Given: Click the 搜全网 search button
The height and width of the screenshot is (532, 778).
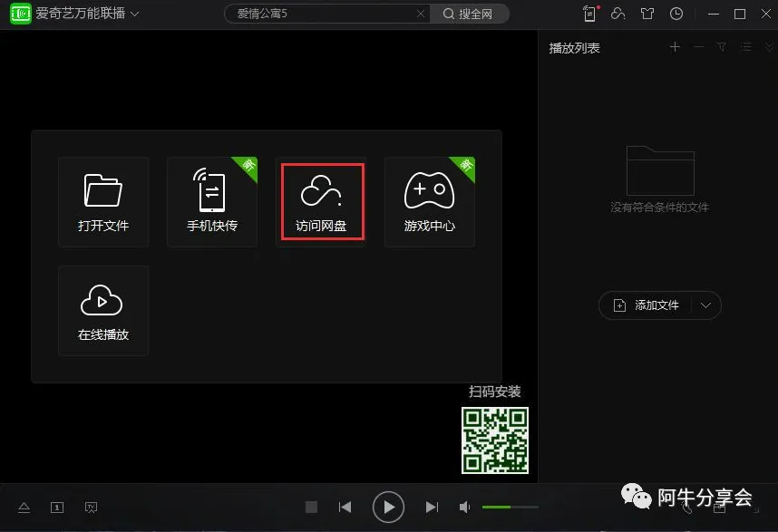Looking at the screenshot, I should click(469, 14).
